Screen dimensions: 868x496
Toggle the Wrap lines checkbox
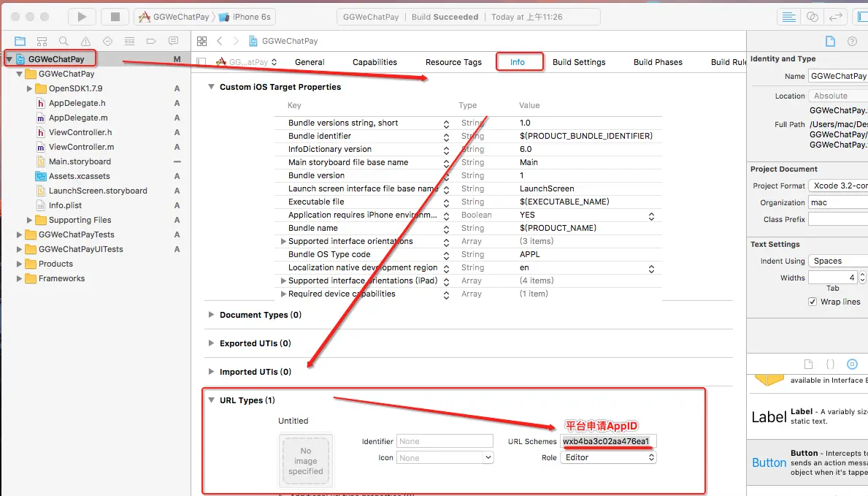pyautogui.click(x=812, y=302)
